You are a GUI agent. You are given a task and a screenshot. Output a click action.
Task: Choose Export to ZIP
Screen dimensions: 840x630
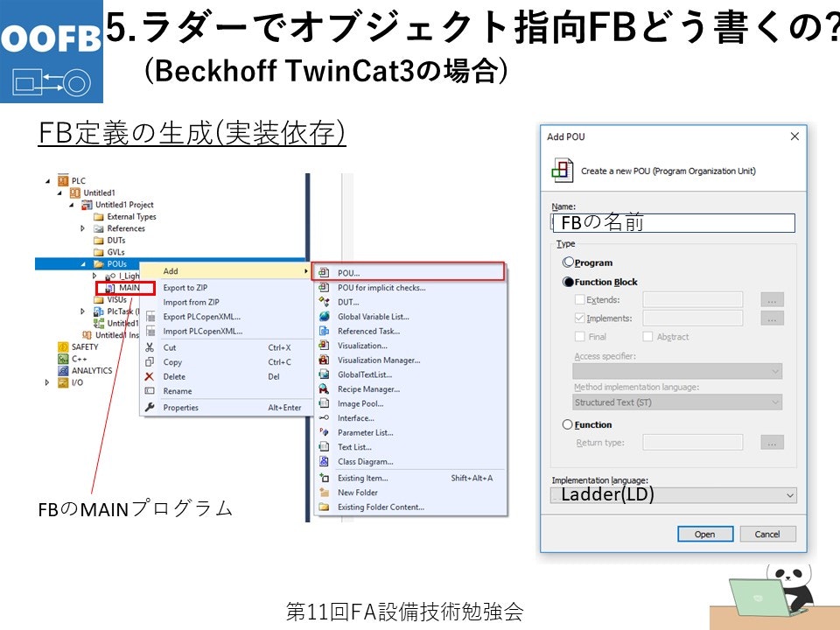pyautogui.click(x=185, y=288)
